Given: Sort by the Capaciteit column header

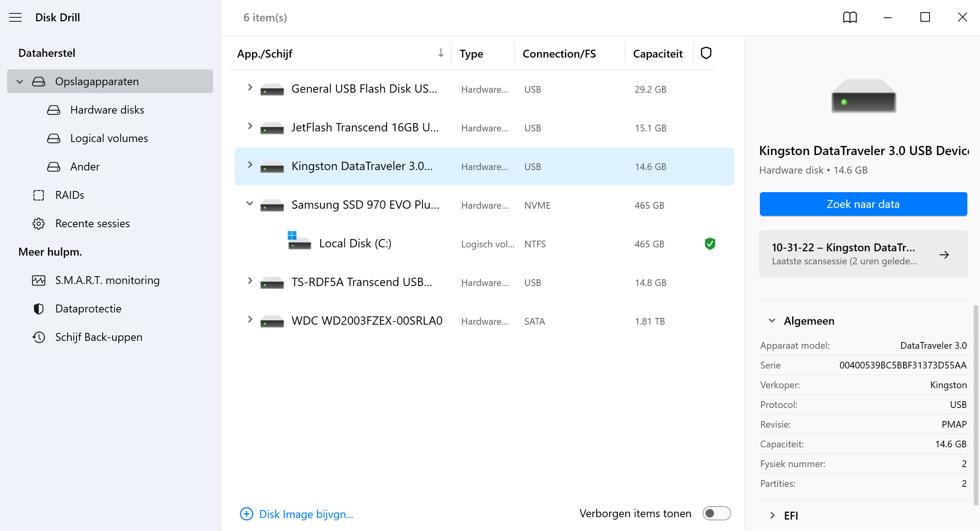Looking at the screenshot, I should (658, 54).
